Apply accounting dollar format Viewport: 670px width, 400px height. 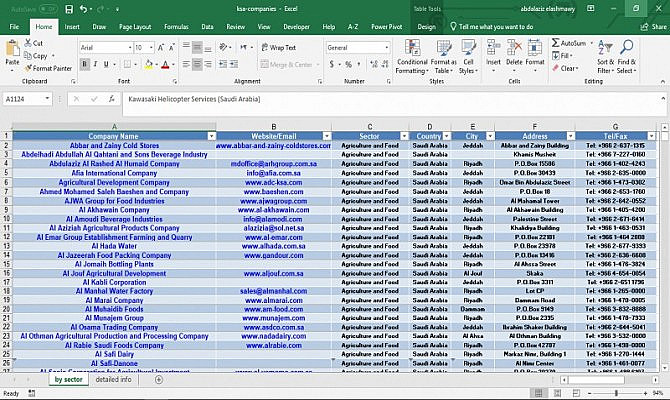pyautogui.click(x=332, y=65)
